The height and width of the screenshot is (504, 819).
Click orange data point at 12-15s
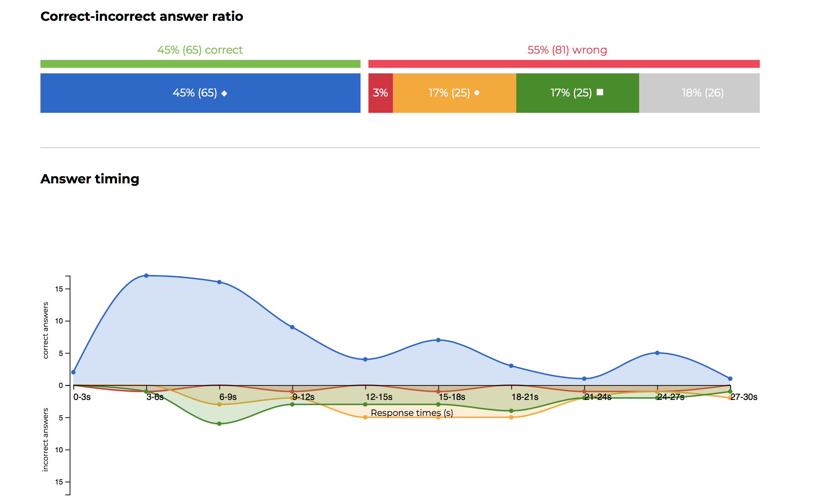(365, 417)
